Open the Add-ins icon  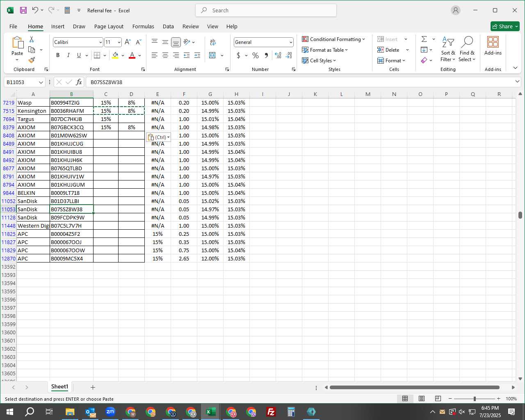pos(493,46)
